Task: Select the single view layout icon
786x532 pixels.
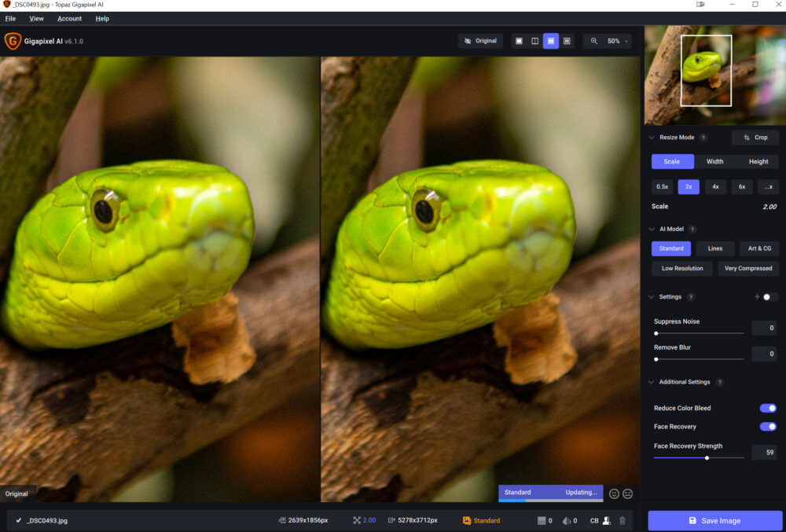Action: click(519, 41)
